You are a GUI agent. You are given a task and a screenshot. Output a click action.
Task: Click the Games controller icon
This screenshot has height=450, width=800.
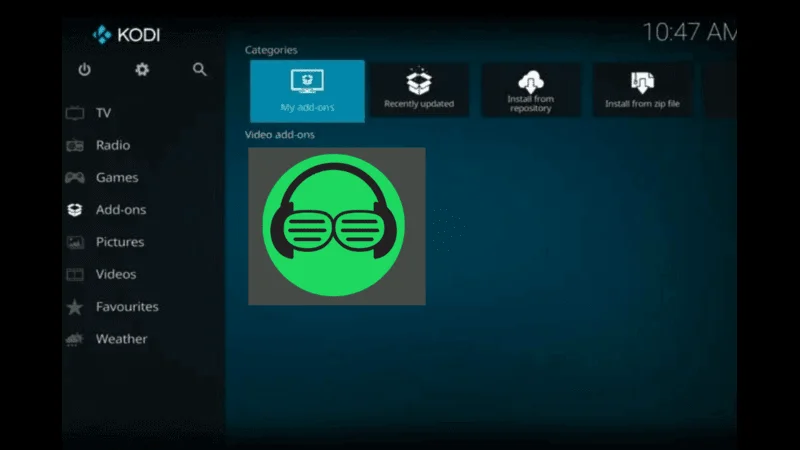coord(75,178)
